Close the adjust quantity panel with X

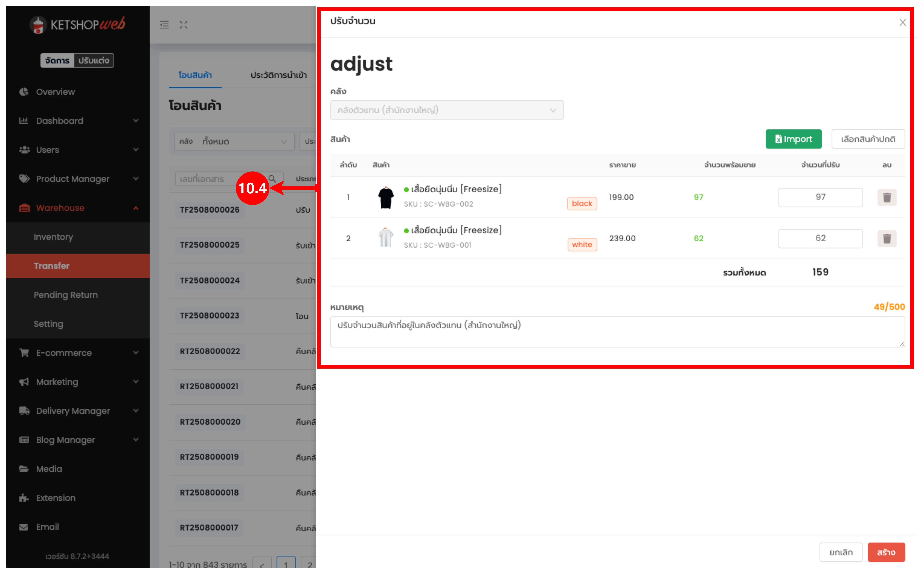[x=902, y=22]
